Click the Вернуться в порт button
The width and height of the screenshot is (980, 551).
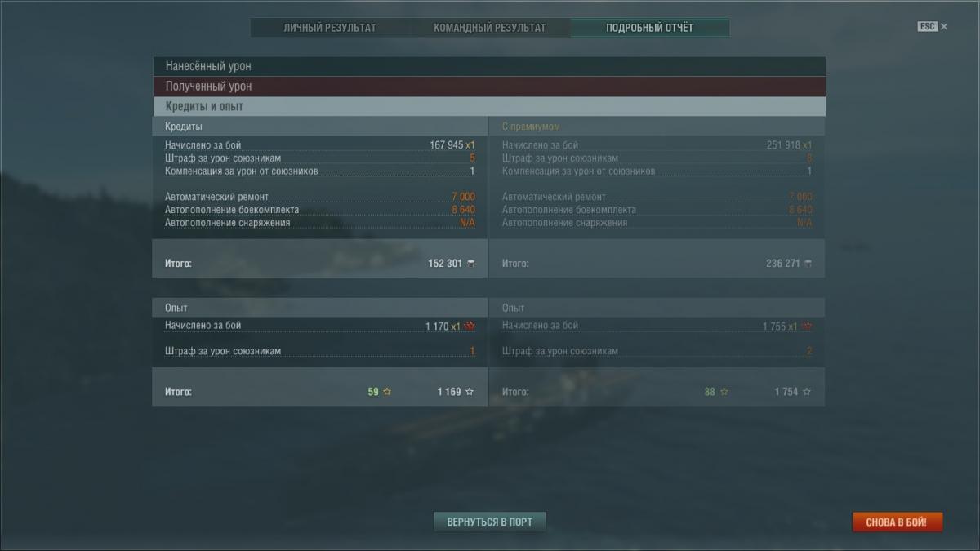tap(490, 522)
